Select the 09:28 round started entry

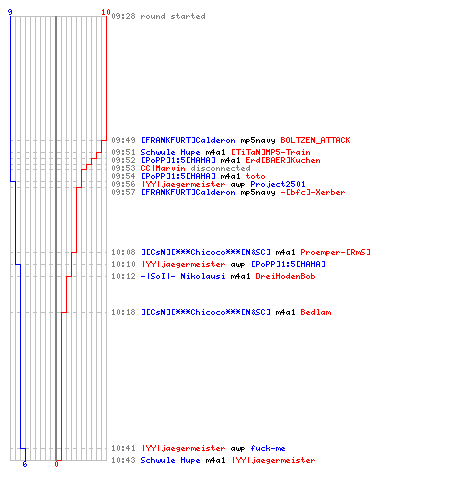(158, 16)
